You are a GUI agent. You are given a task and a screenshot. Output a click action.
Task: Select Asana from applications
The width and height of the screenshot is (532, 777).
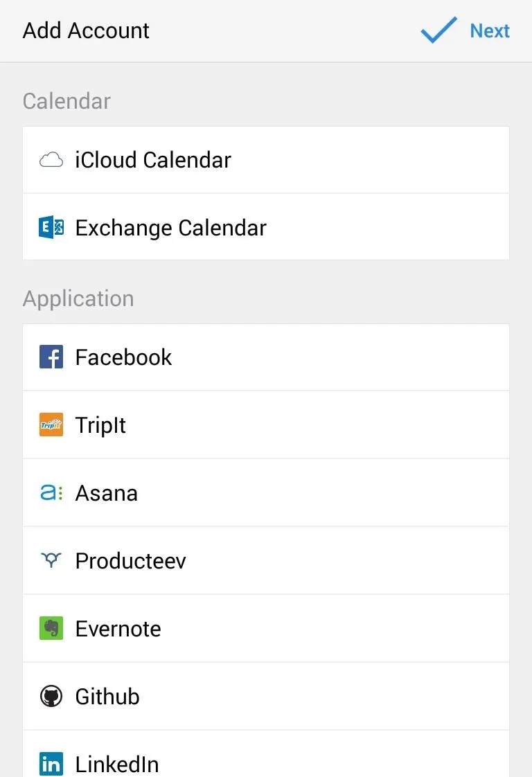pyautogui.click(x=266, y=492)
